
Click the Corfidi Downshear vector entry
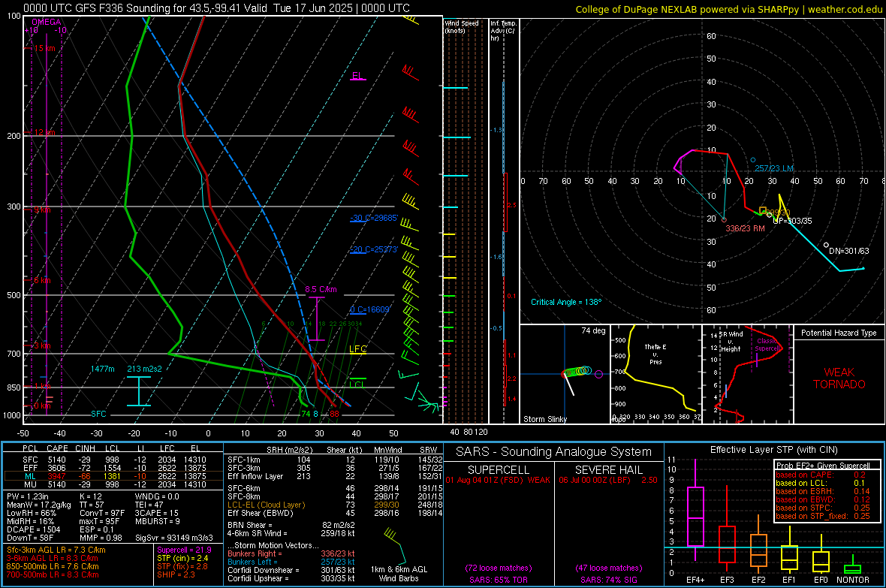pos(291,570)
